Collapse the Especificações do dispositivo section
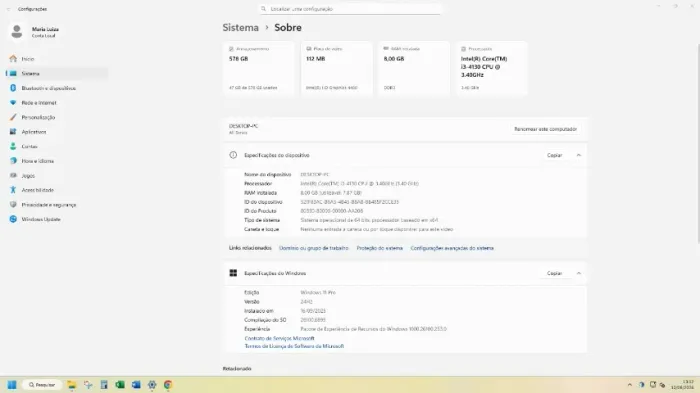The height and width of the screenshot is (393, 700). (579, 155)
